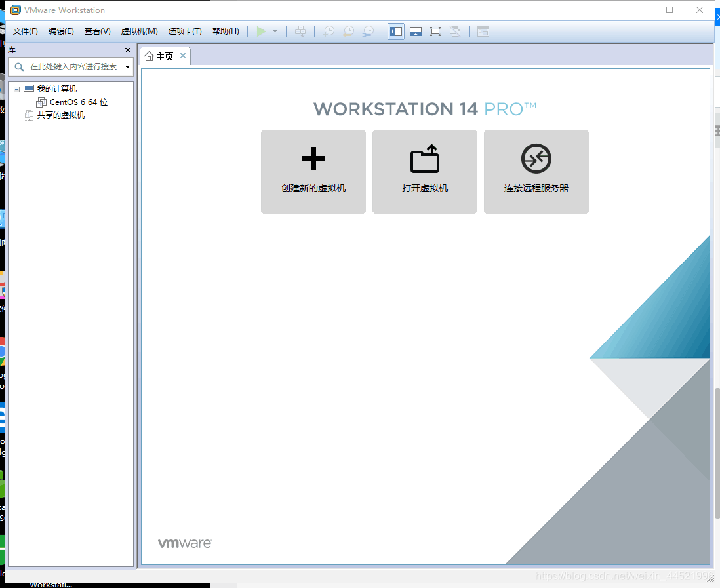
Task: Click 连接远程服务器 tile
Action: click(536, 172)
